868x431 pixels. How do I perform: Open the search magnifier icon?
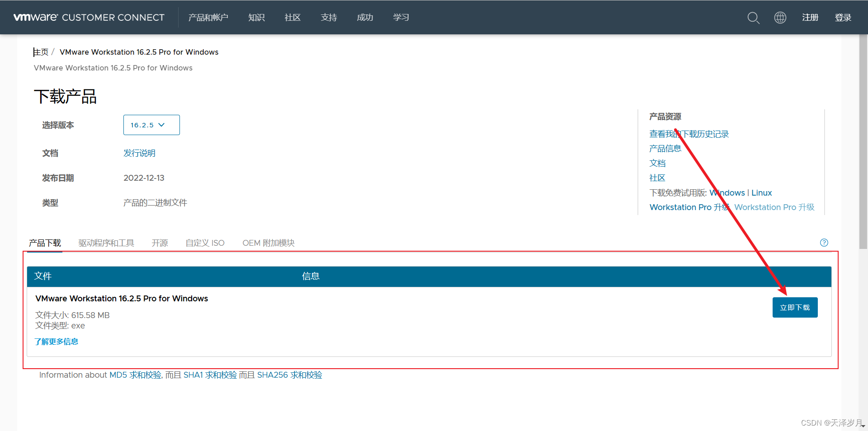753,18
